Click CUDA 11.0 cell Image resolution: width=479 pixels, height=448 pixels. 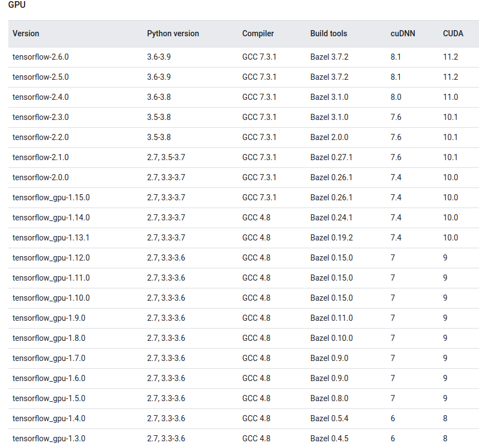coord(451,97)
